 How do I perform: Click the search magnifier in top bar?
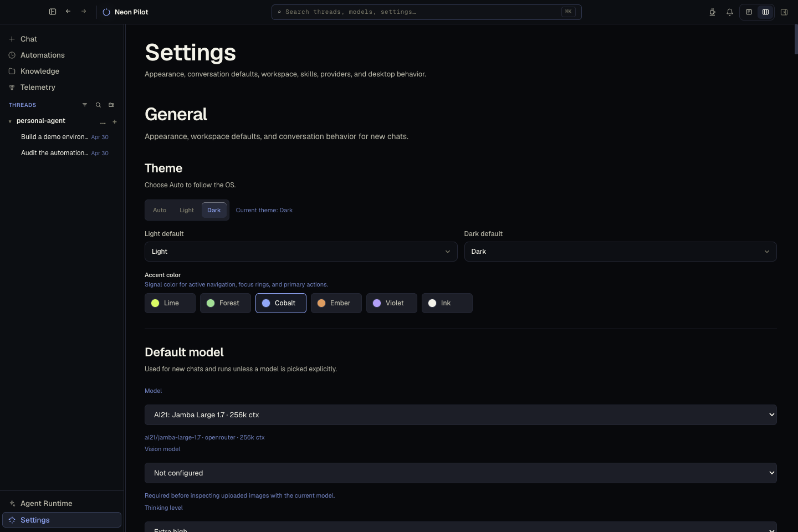pyautogui.click(x=279, y=12)
